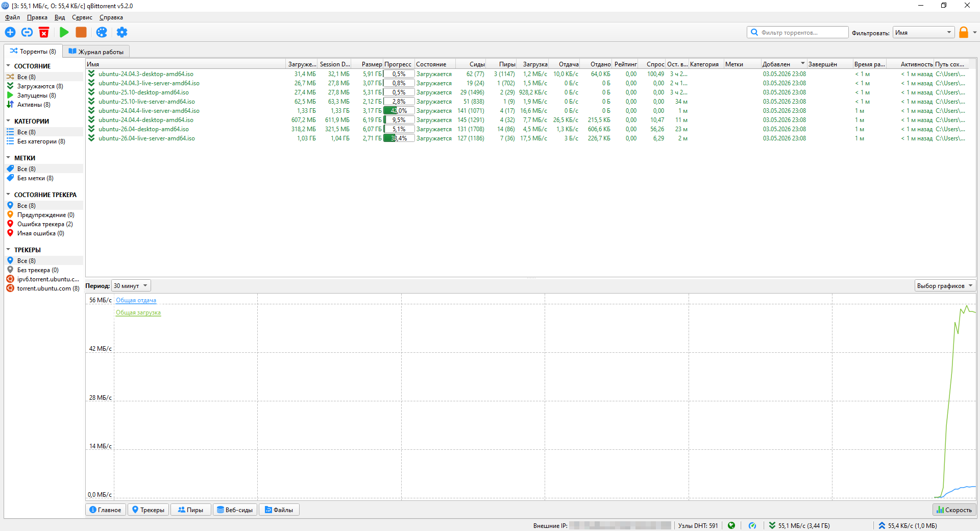Click the Общая загрузка graph legend link
Image resolution: width=980 pixels, height=531 pixels.
tap(138, 312)
